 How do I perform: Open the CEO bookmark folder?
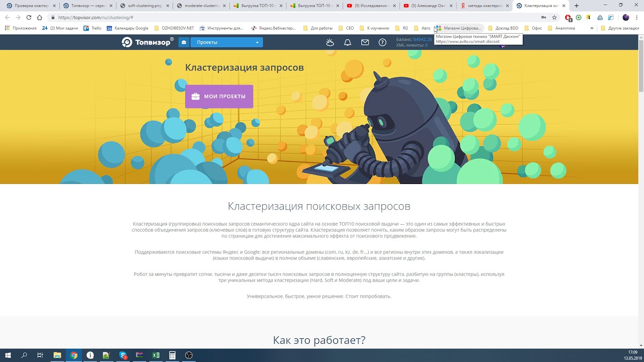346,28
